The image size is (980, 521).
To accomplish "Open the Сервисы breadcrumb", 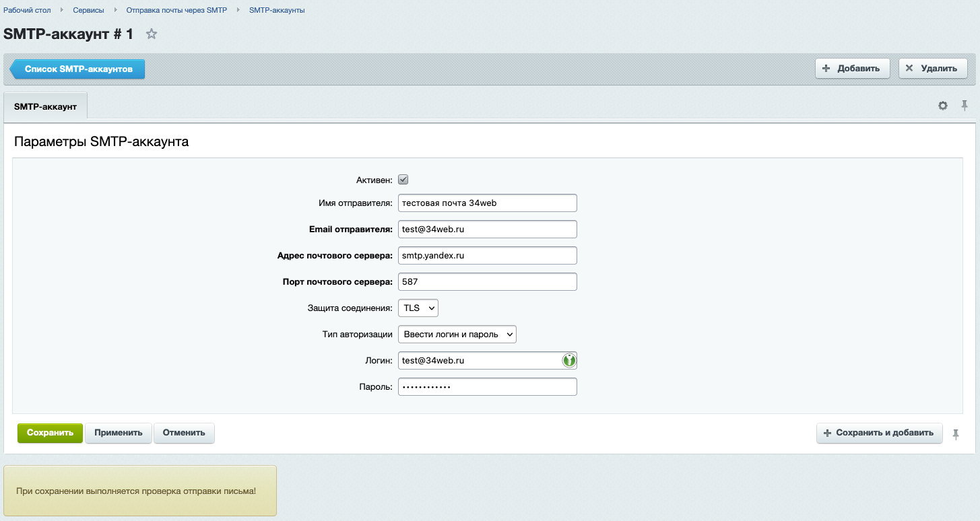I will [x=89, y=10].
